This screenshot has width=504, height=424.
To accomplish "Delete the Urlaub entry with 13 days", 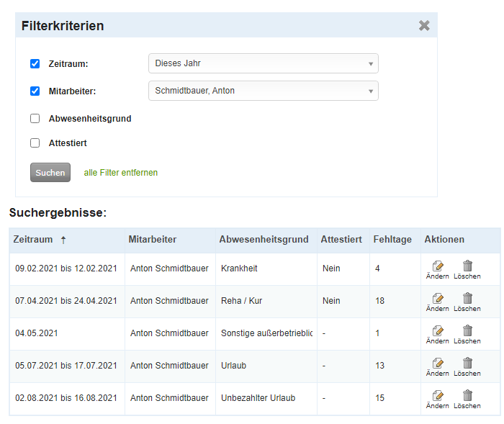I will tap(467, 367).
